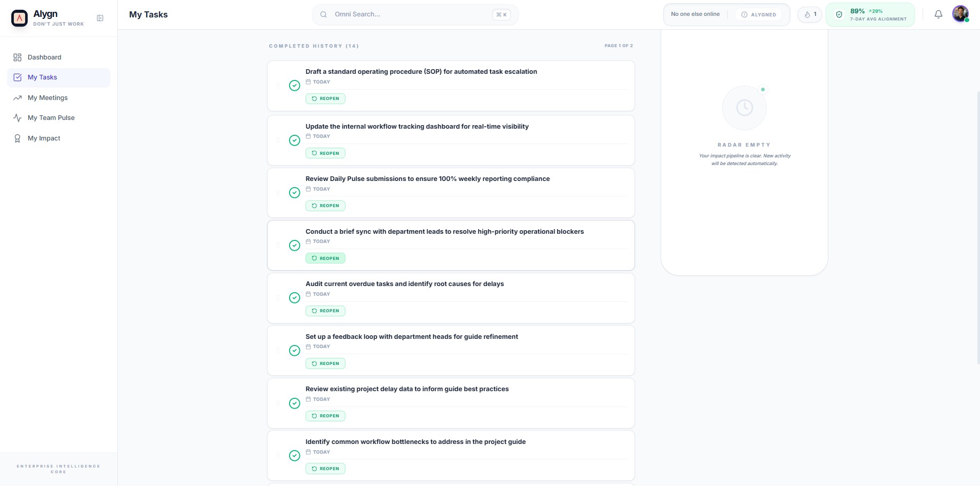Uncheck the Review existing project delay data task

(295, 403)
